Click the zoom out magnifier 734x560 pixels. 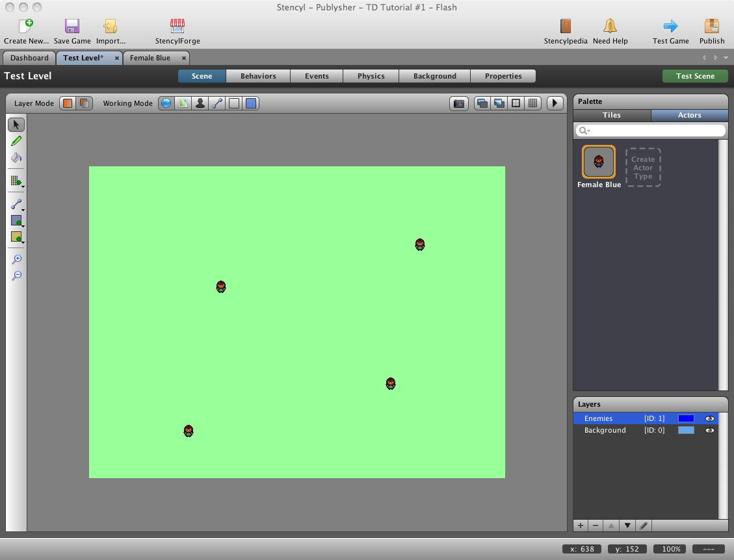coord(16,275)
